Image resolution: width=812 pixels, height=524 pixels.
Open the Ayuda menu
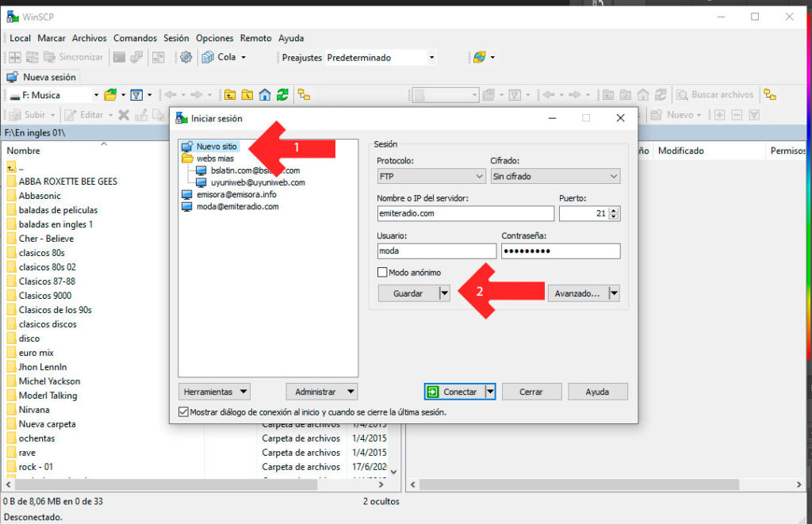click(291, 38)
